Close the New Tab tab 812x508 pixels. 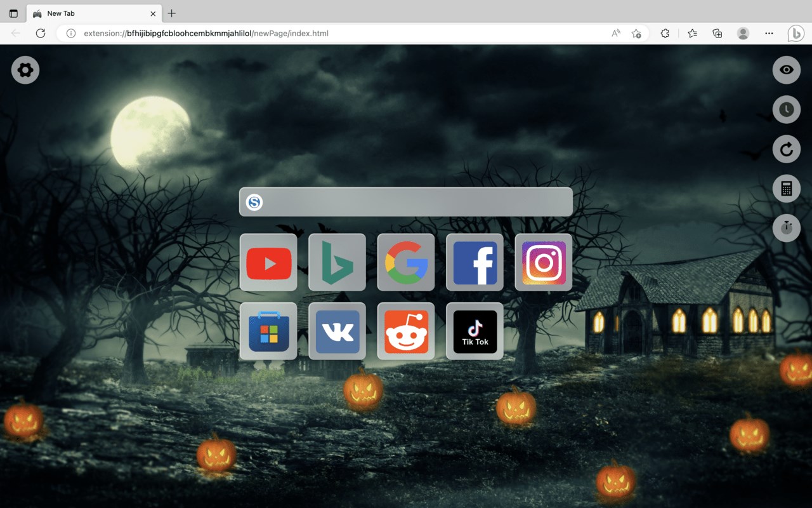click(153, 13)
